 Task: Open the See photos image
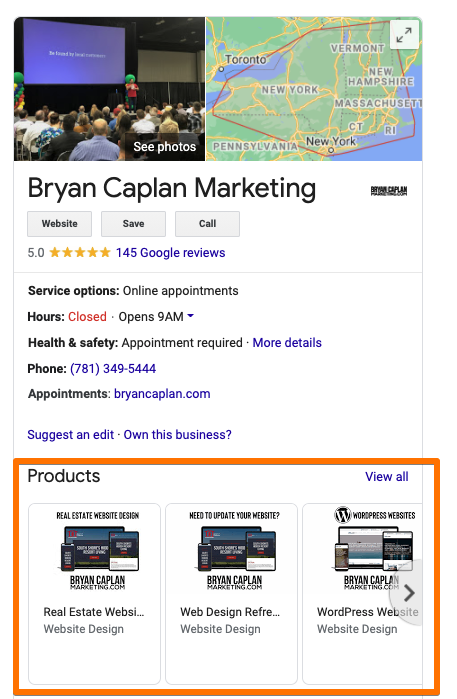point(110,89)
